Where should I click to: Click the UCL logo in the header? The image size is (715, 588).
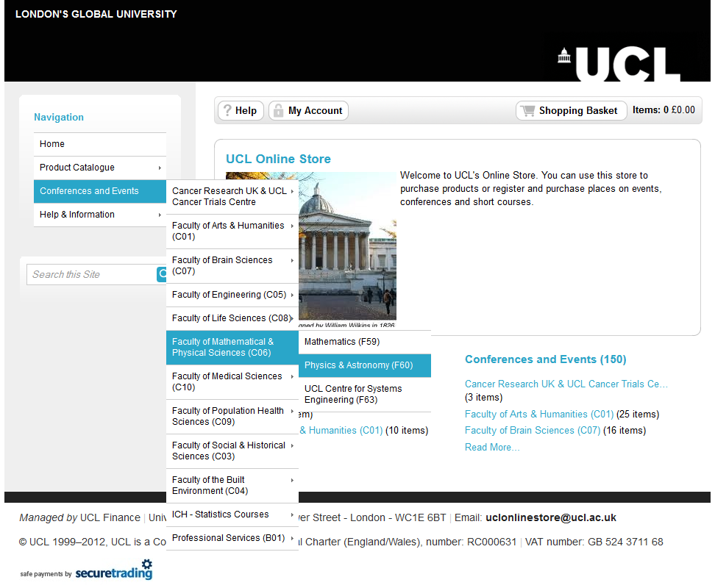tap(619, 64)
